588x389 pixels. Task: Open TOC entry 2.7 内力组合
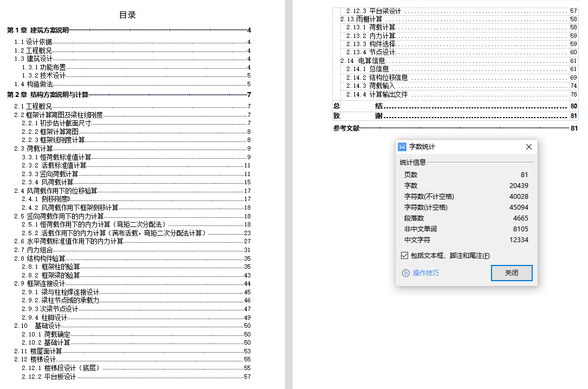click(132, 250)
